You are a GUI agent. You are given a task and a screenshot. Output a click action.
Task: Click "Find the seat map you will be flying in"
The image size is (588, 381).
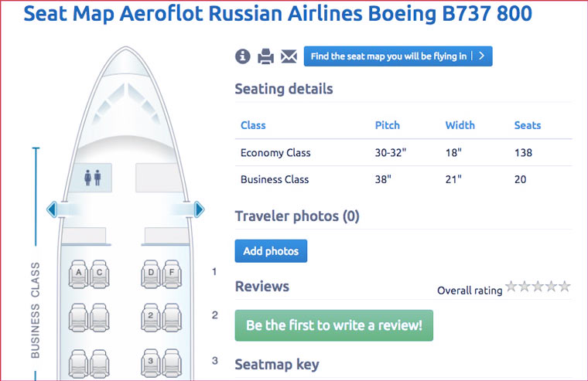(x=398, y=56)
